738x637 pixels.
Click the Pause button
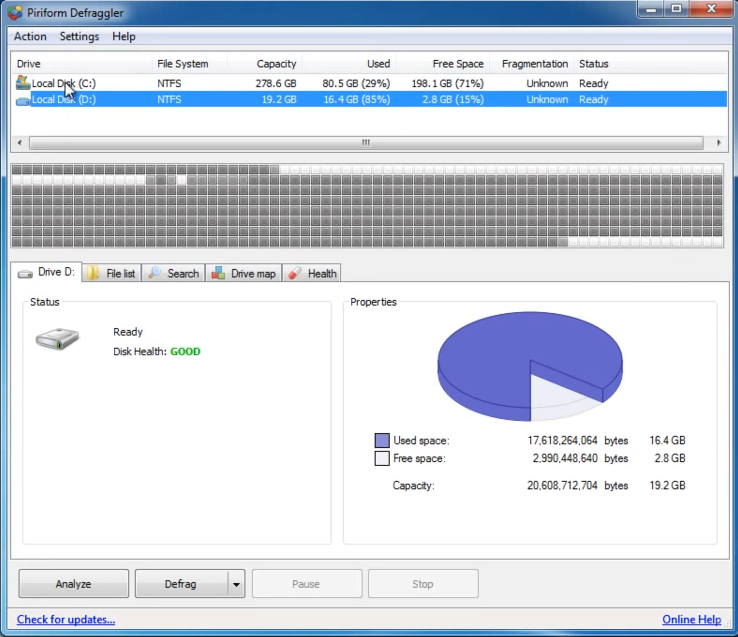click(x=307, y=584)
